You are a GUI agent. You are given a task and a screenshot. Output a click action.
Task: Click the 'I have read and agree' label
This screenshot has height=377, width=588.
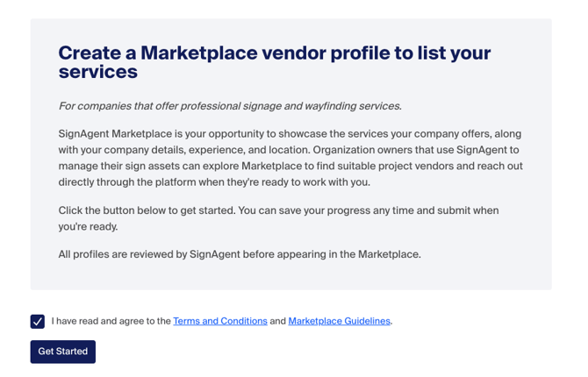click(x=111, y=322)
